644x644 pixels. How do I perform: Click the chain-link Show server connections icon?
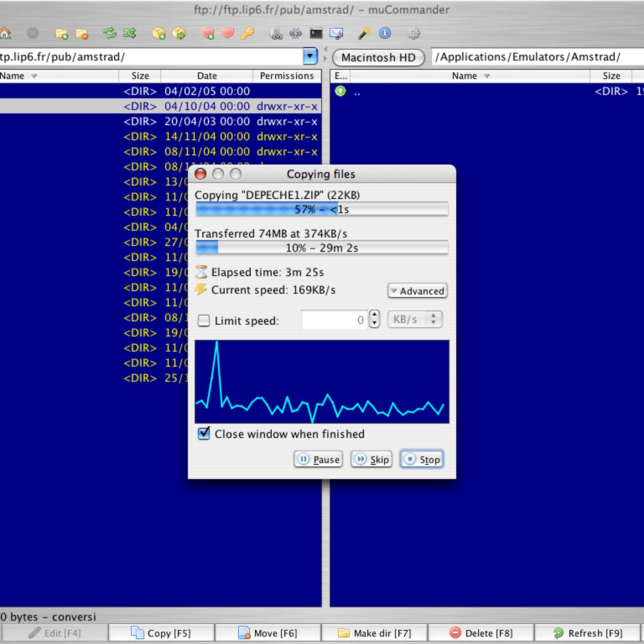pyautogui.click(x=295, y=33)
